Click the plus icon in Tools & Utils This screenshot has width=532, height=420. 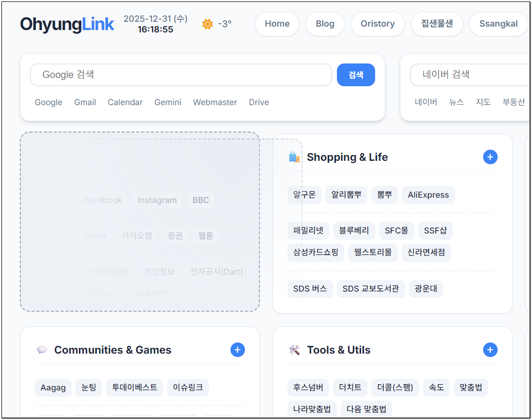(490, 350)
